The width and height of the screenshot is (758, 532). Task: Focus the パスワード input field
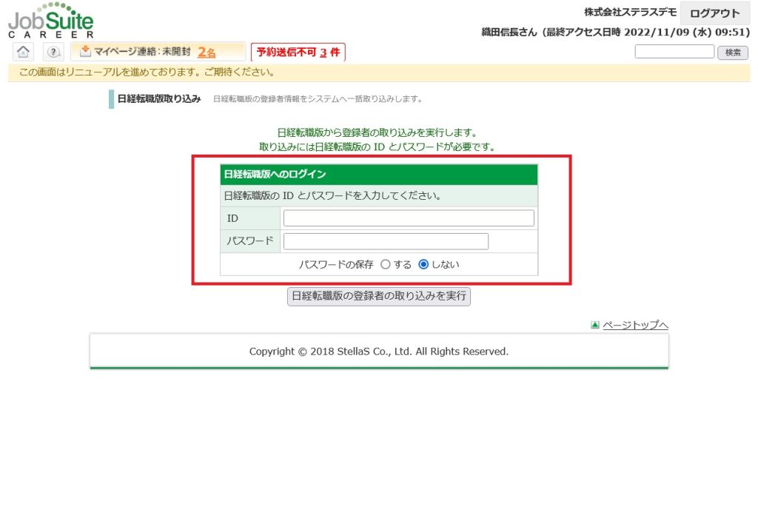click(386, 242)
